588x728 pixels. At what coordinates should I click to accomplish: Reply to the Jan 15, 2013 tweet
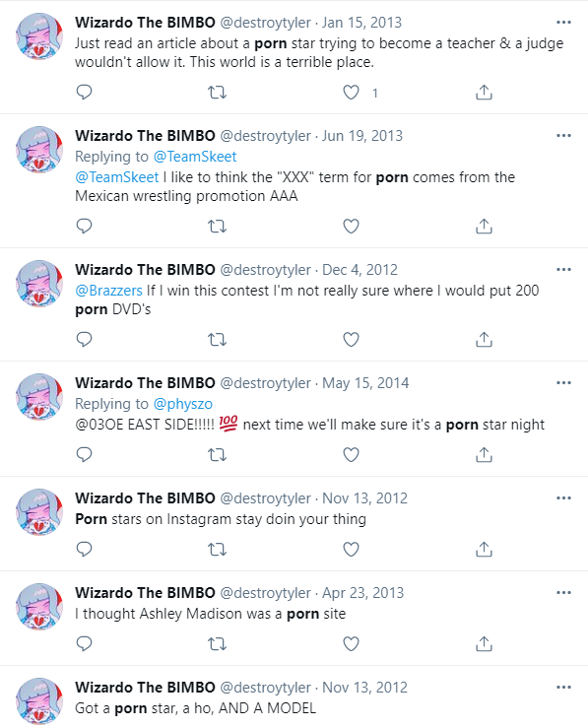pos(84,93)
